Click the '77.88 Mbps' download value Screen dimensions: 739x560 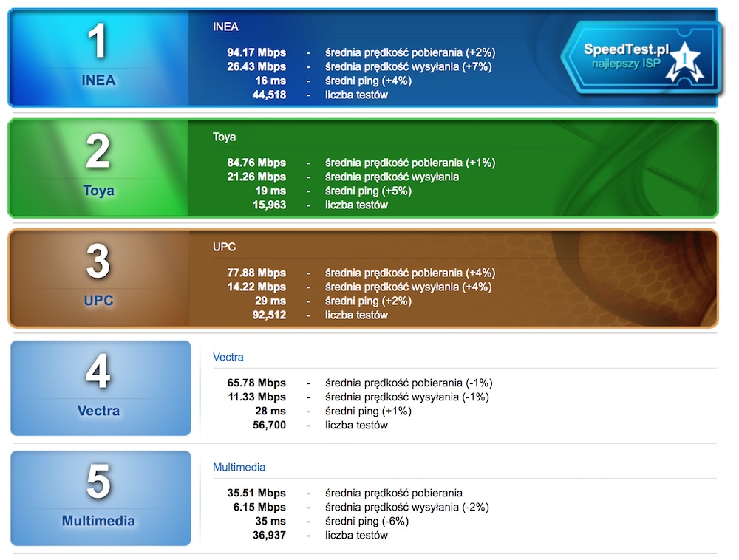pyautogui.click(x=256, y=273)
